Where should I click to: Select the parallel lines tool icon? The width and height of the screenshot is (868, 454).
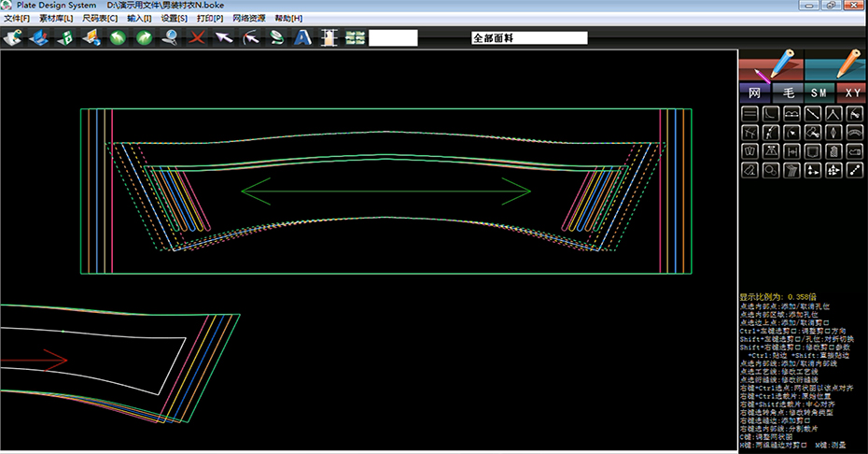click(749, 113)
